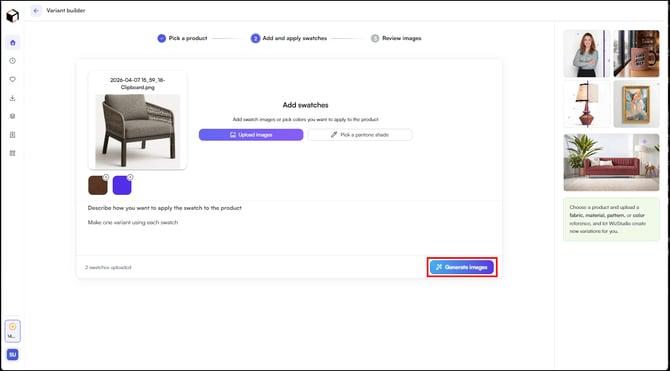The width and height of the screenshot is (670, 371).
Task: Remove the purple swatch with its X
Action: tap(130, 177)
